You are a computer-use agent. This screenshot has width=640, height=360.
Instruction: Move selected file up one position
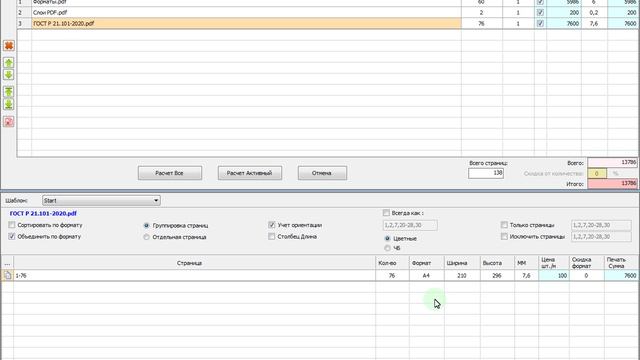(9, 62)
